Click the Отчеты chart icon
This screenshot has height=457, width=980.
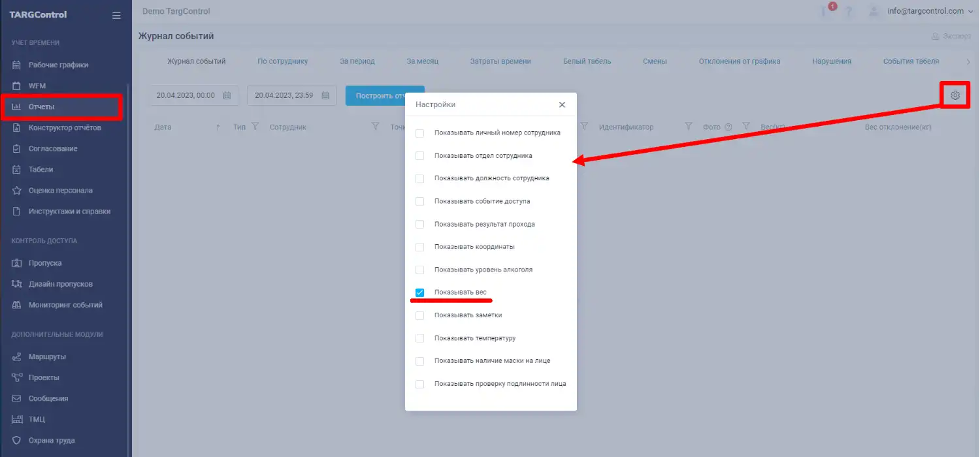tap(17, 106)
